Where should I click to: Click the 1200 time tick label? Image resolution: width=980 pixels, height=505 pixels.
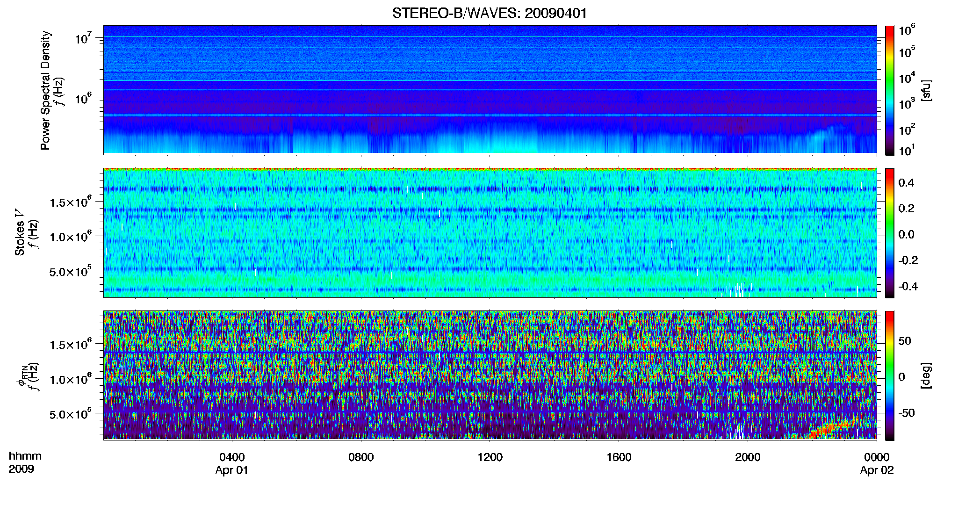click(x=490, y=457)
